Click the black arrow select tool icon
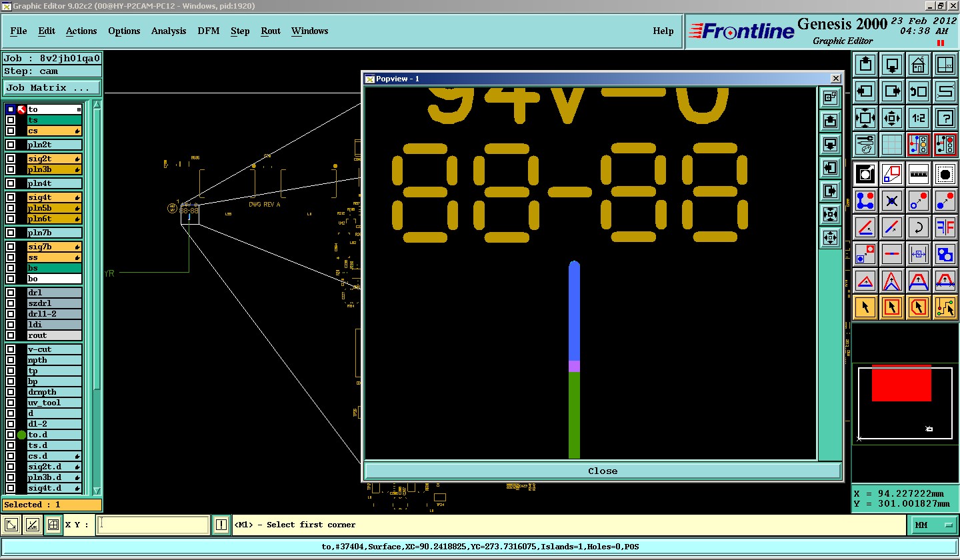This screenshot has height=560, width=960. (865, 307)
